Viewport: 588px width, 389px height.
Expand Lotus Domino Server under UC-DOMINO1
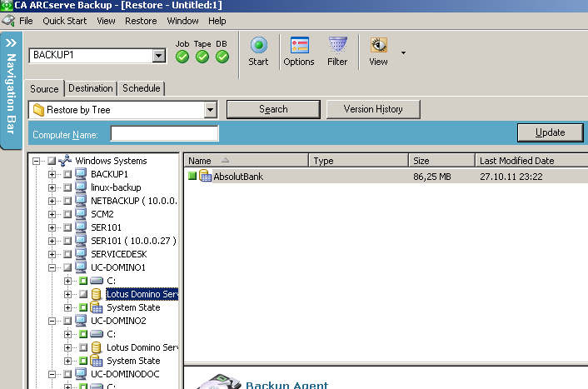pyautogui.click(x=67, y=294)
